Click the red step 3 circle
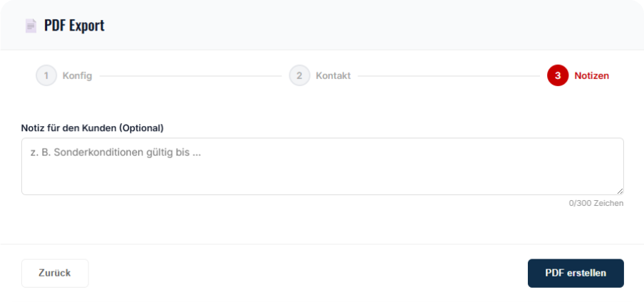Image resolution: width=644 pixels, height=302 pixels. (558, 75)
